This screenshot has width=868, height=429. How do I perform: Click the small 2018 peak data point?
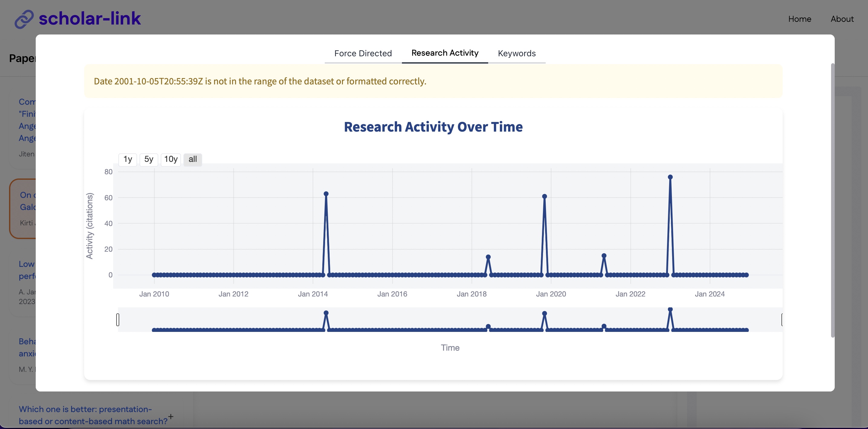488,257
